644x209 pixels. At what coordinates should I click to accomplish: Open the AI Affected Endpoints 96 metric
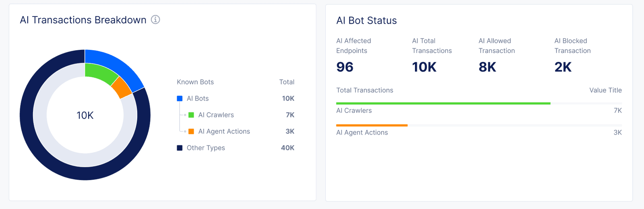pos(345,67)
